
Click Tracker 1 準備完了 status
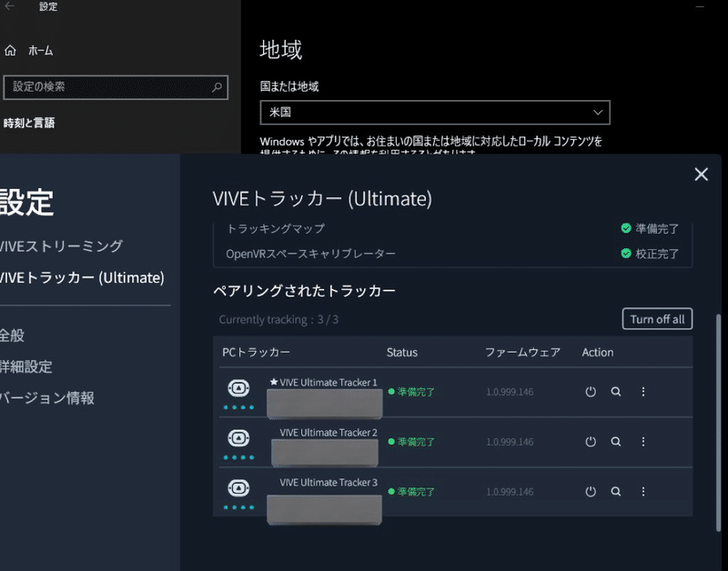[411, 392]
